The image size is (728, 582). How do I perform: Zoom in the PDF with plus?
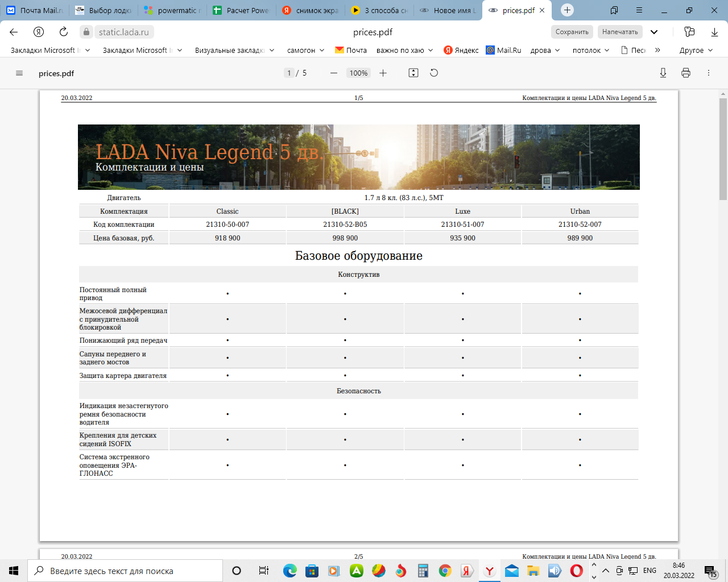[383, 73]
